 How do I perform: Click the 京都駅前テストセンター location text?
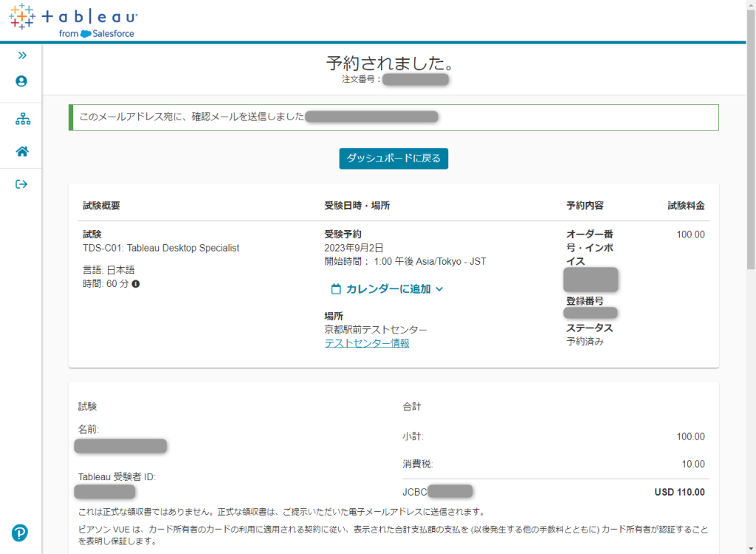pos(376,330)
